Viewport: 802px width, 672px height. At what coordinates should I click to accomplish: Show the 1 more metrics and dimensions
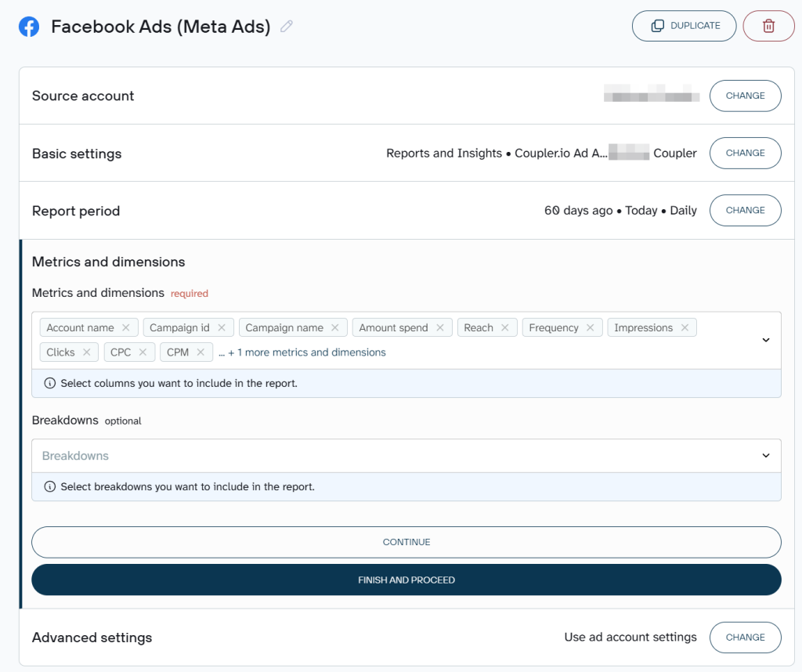point(302,352)
